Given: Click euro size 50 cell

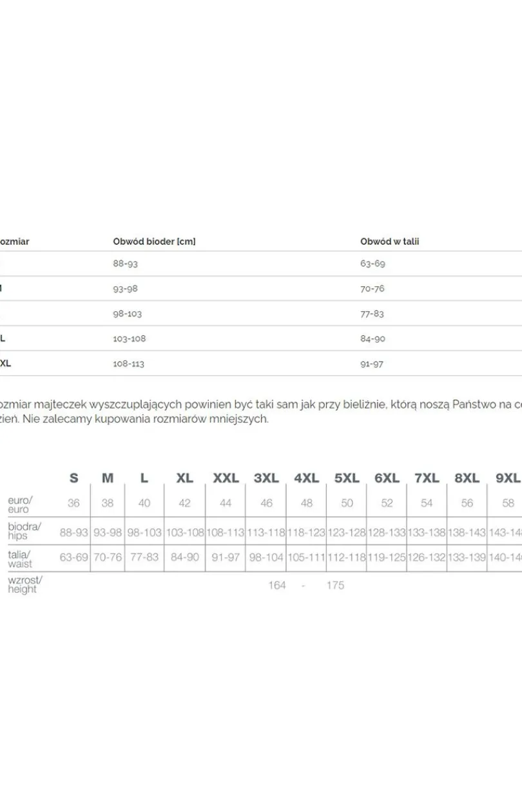Looking at the screenshot, I should coord(347,503).
